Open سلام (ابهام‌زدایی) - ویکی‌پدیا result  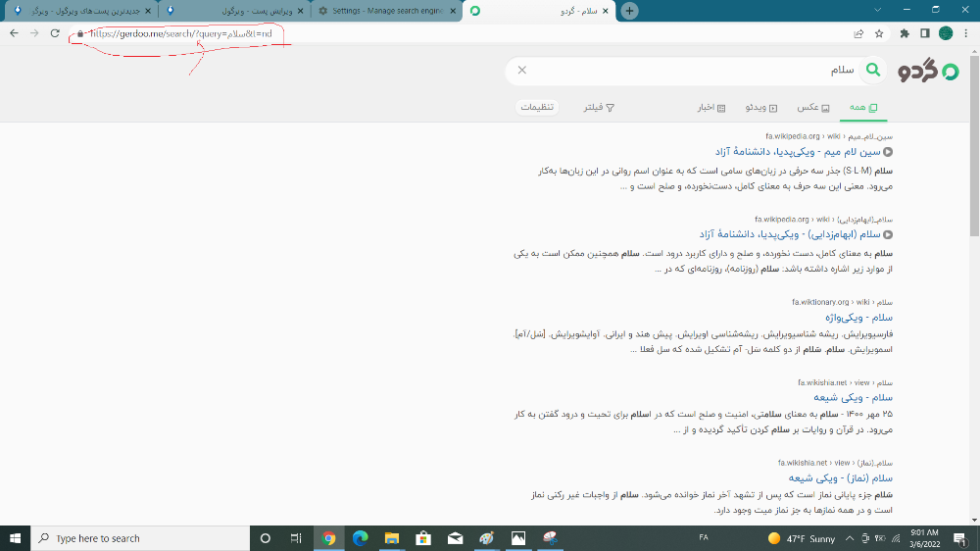coord(789,234)
